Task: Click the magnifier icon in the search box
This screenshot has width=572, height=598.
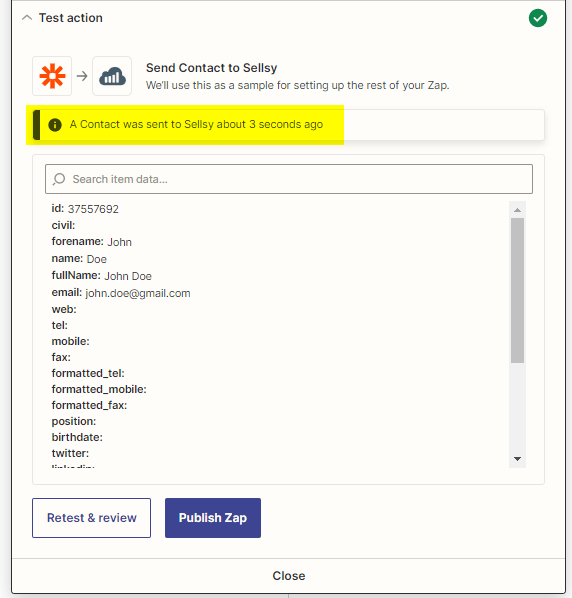Action: click(59, 179)
